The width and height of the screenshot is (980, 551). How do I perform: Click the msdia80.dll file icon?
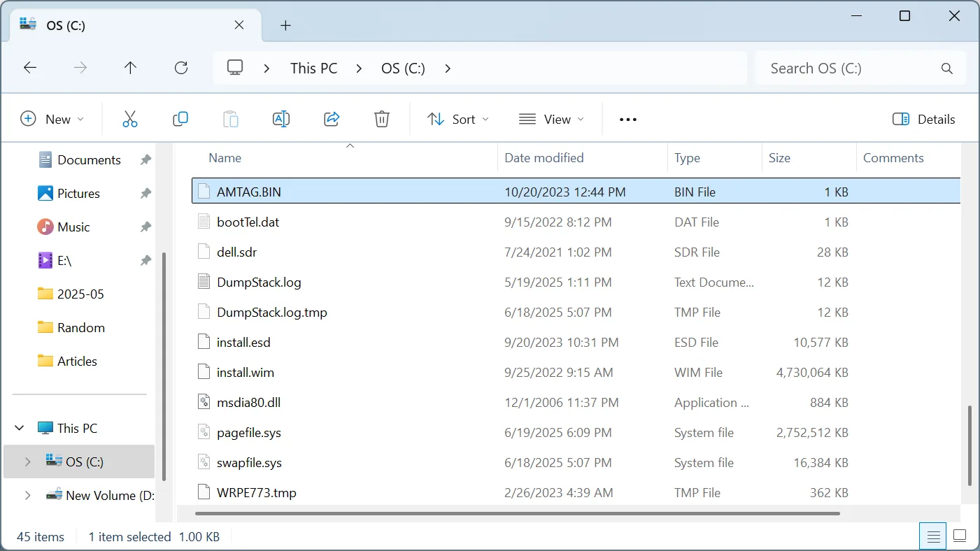click(x=204, y=403)
